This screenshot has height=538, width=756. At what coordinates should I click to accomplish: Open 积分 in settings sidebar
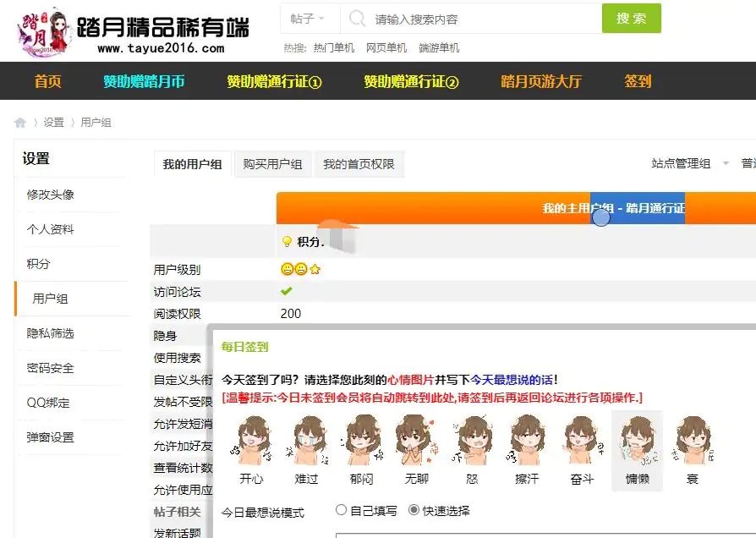[x=38, y=264]
